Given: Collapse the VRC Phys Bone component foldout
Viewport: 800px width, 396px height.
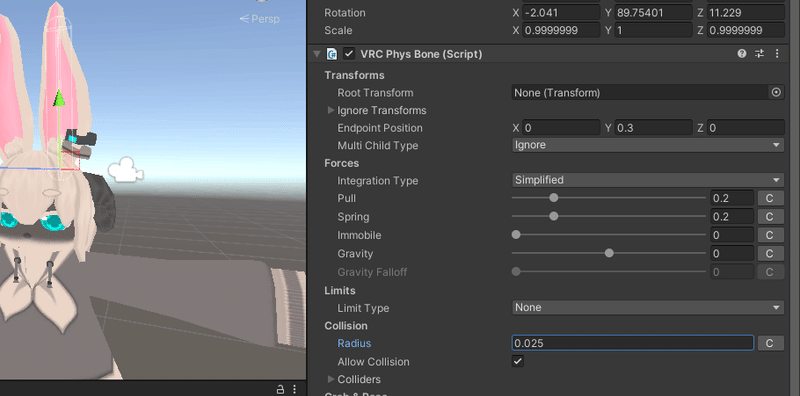Looking at the screenshot, I should [x=317, y=54].
